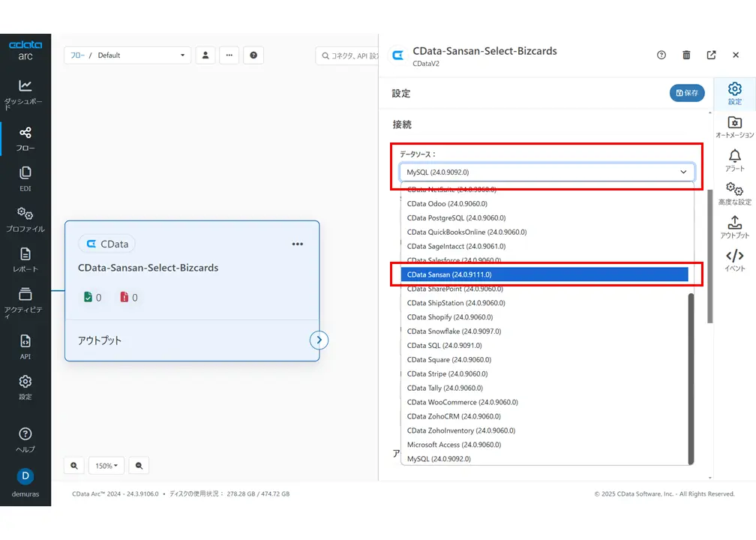
Task: Click the CData badge on connector card
Action: 106,244
